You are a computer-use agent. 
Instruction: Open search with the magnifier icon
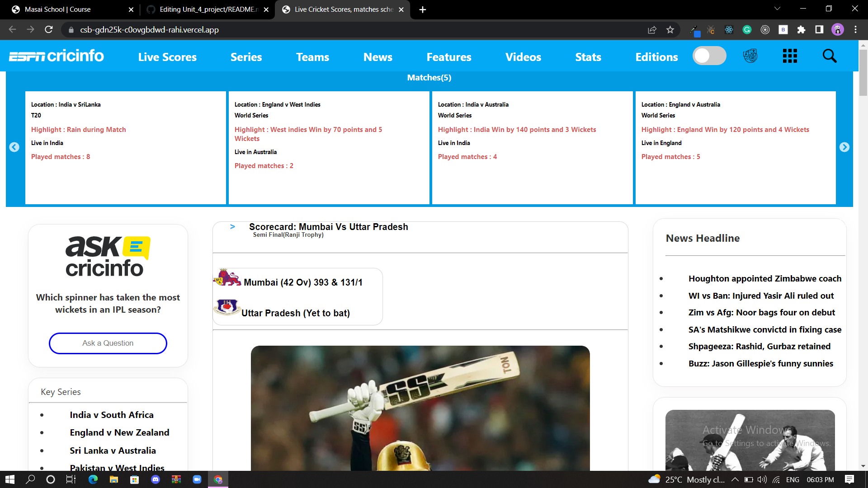click(x=830, y=56)
